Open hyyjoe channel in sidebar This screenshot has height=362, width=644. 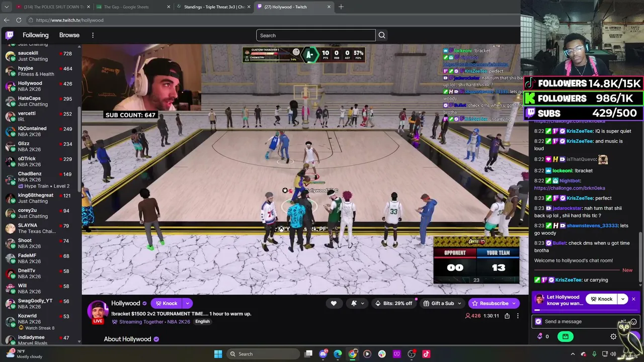(40, 71)
